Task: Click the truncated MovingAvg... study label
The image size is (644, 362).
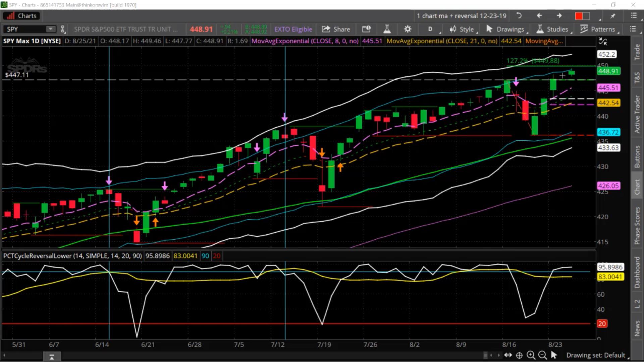Action: (x=544, y=41)
